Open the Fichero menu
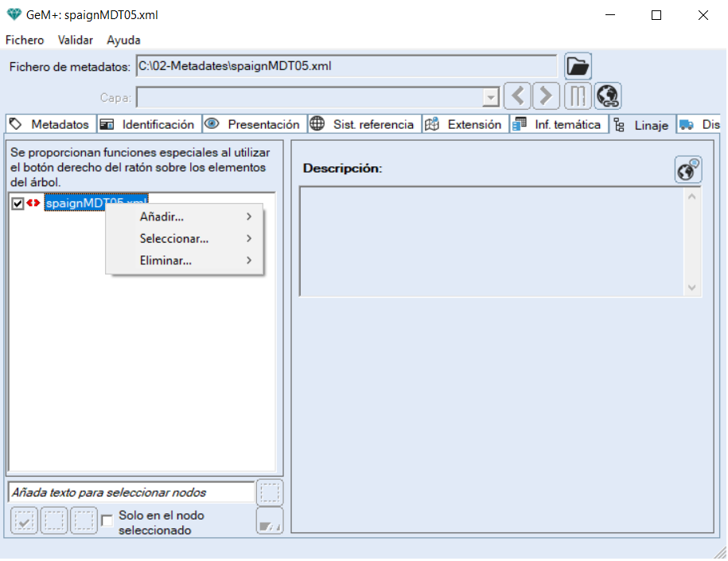The width and height of the screenshot is (728, 561). point(25,40)
